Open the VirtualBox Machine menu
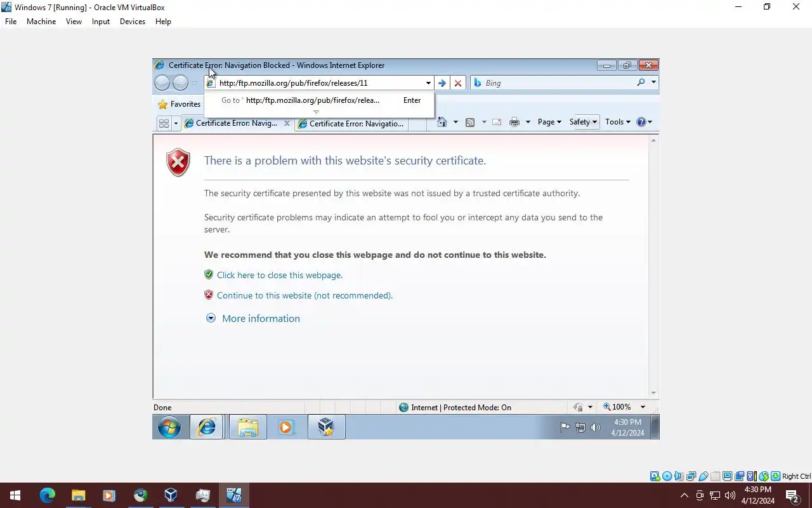Viewport: 812px width, 508px height. pyautogui.click(x=41, y=22)
